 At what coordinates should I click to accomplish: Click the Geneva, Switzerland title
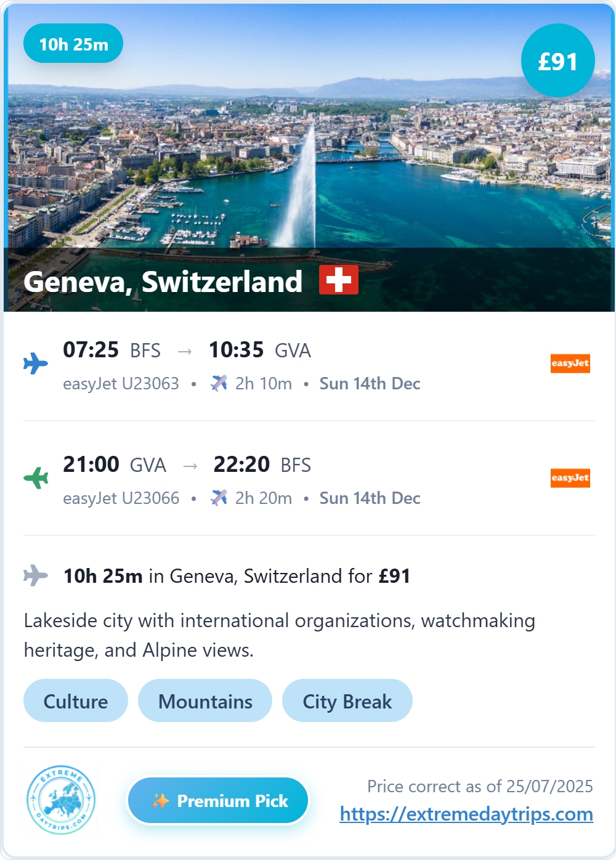163,282
